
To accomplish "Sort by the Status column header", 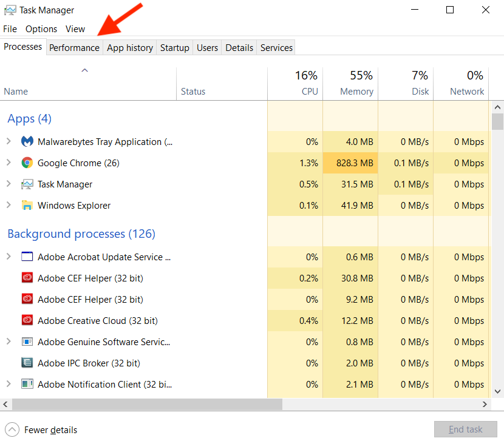I will click(222, 84).
